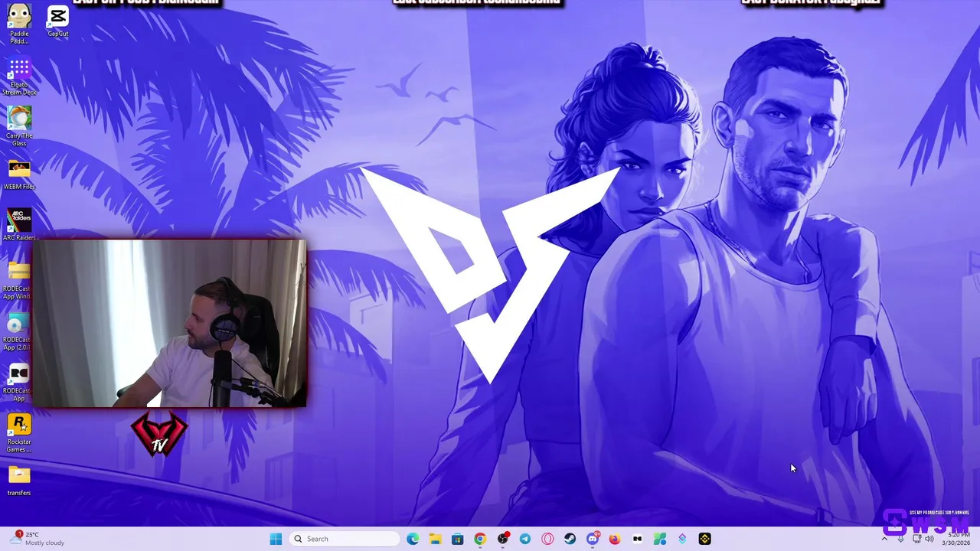Open File Explorer from the taskbar
This screenshot has width=980, height=551.
(435, 539)
